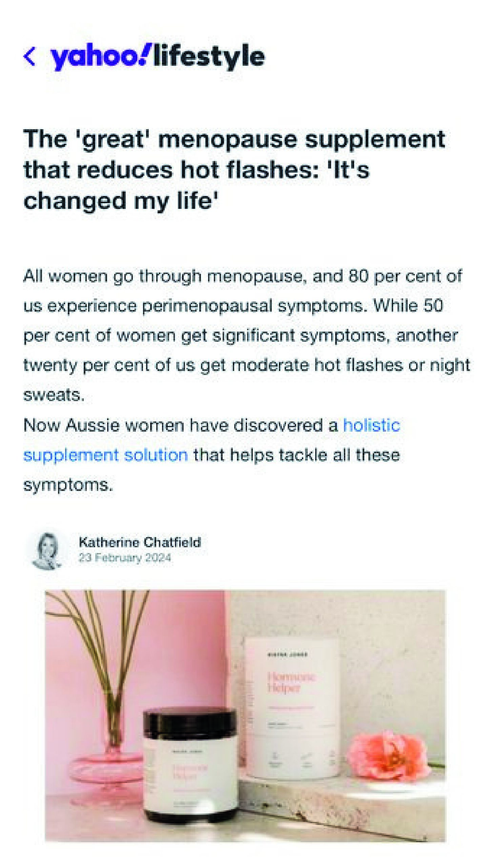488x868 pixels.
Task: Follow the blue 'holistic' hyperlink word
Action: pos(372,425)
